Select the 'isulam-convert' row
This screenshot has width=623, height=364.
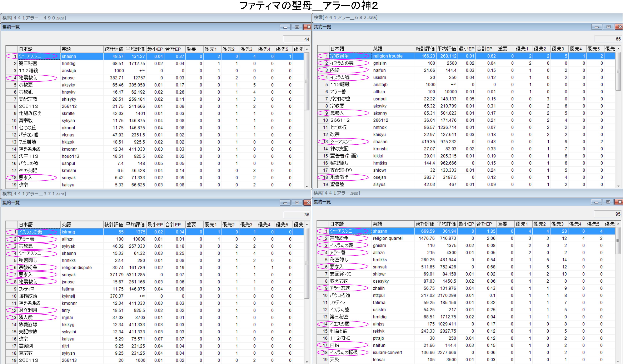click(387, 352)
